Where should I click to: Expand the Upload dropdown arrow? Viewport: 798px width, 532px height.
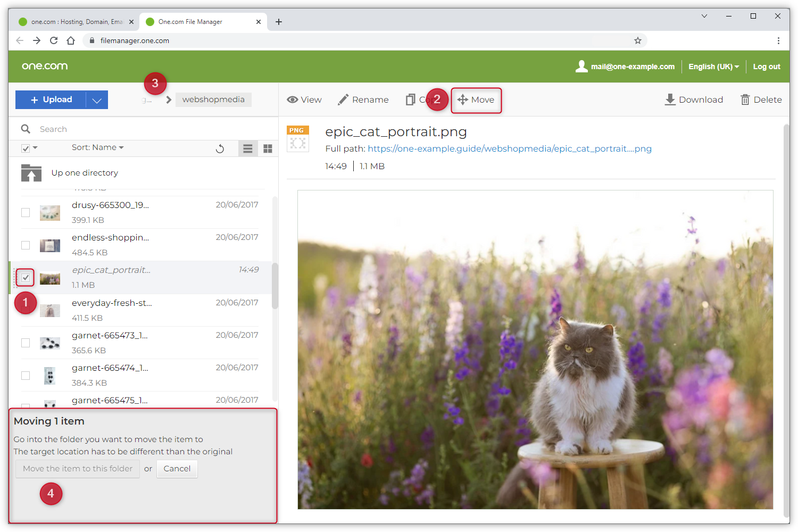coord(97,100)
